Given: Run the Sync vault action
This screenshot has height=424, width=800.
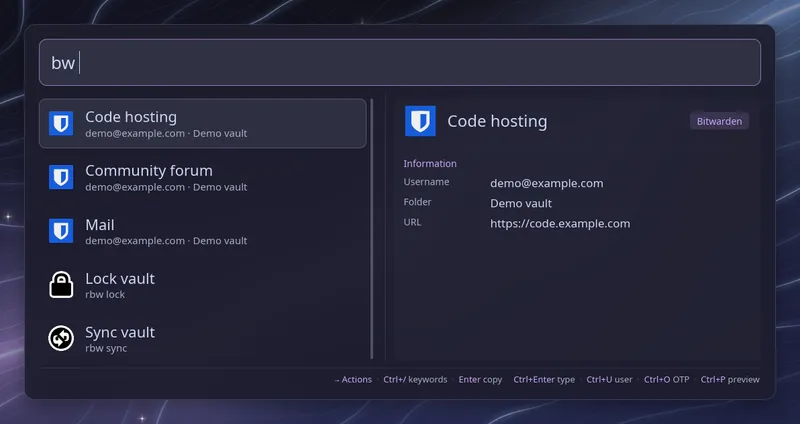Looking at the screenshot, I should [203, 338].
